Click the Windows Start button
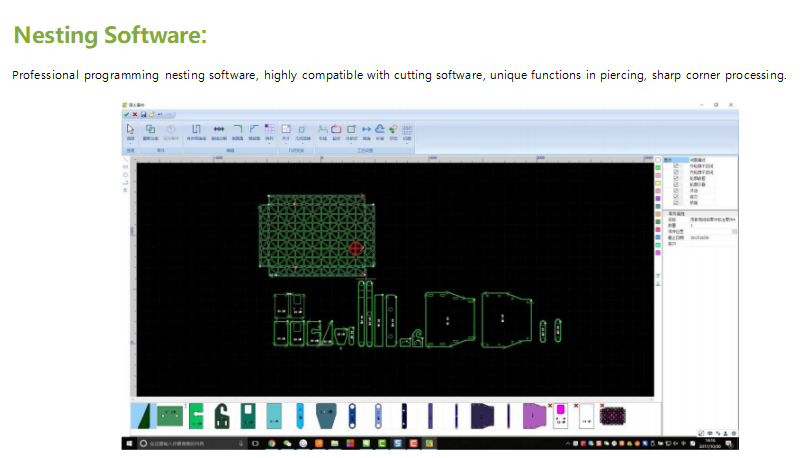 click(x=128, y=443)
